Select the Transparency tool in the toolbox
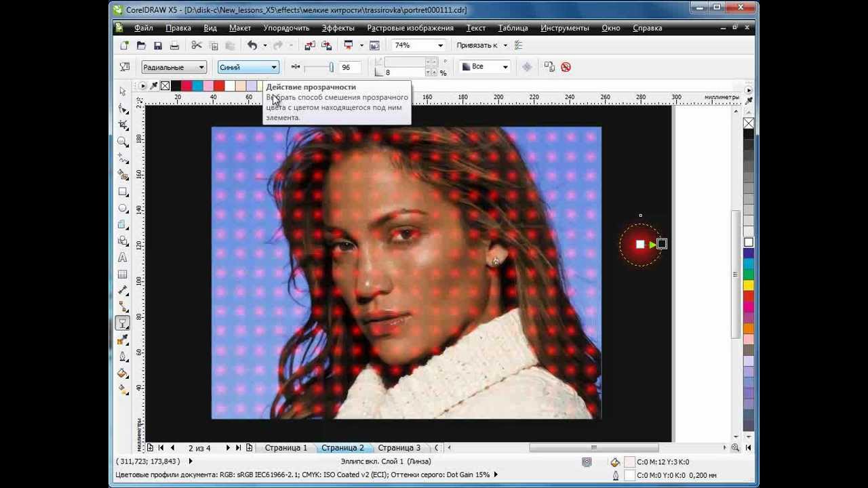 123,323
